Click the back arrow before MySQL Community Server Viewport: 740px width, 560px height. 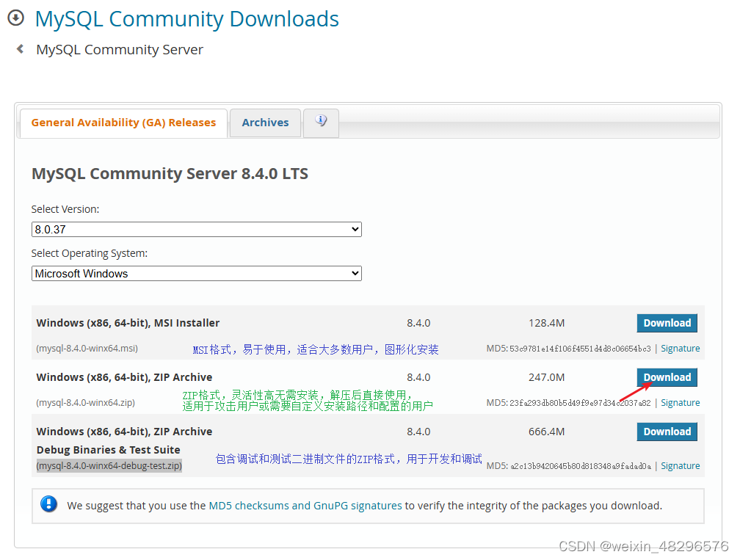pos(20,48)
